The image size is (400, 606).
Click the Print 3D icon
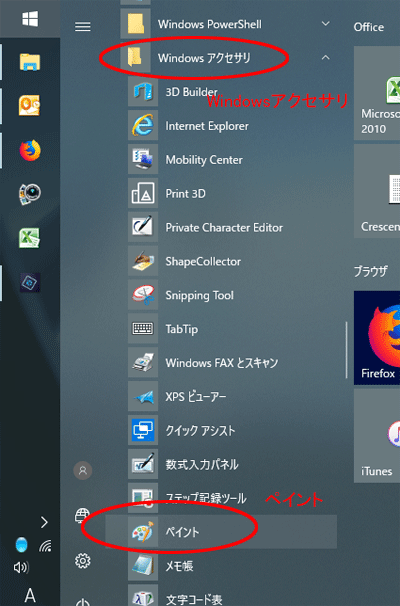[x=143, y=193]
